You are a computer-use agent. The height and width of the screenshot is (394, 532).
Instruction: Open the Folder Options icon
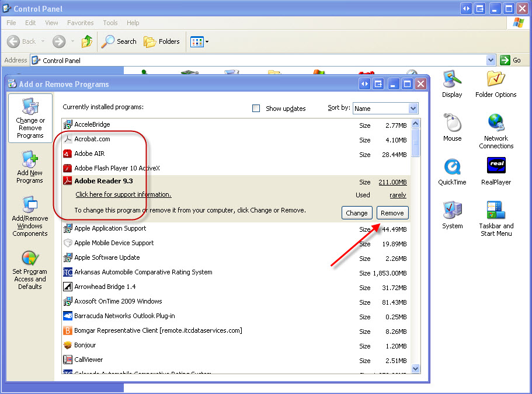coord(496,85)
